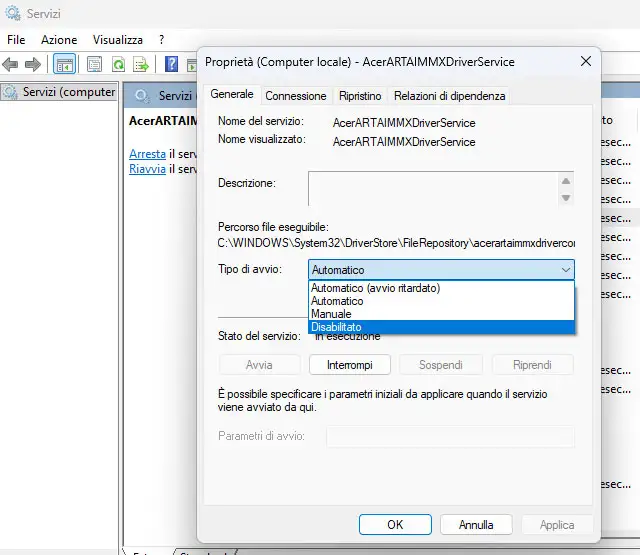
Task: Select Servizi (computer) tree node
Action: tap(59, 92)
